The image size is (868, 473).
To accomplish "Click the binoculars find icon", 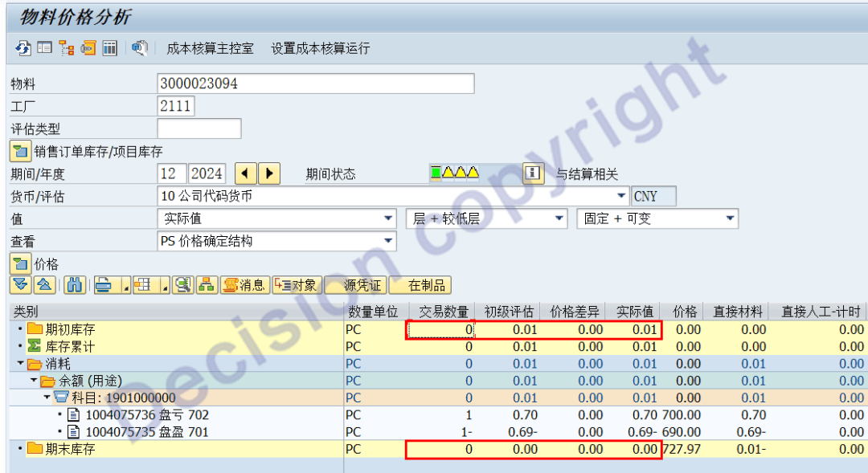I will coord(74,285).
